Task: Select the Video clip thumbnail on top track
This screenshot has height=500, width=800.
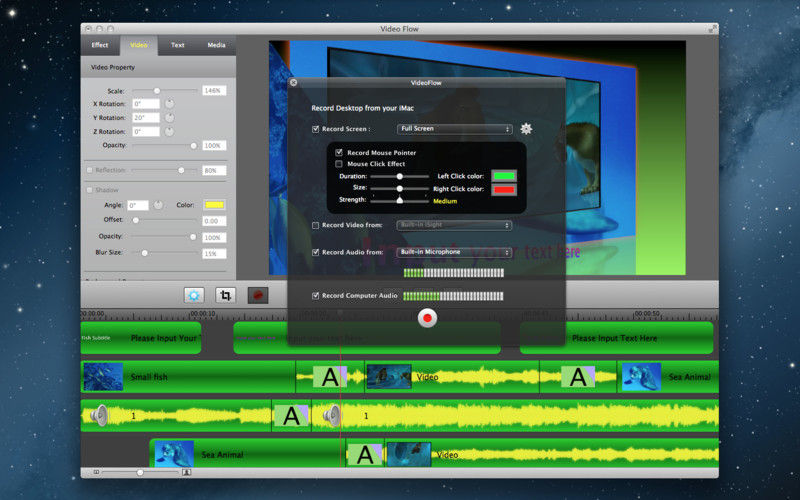Action: pyautogui.click(x=389, y=377)
